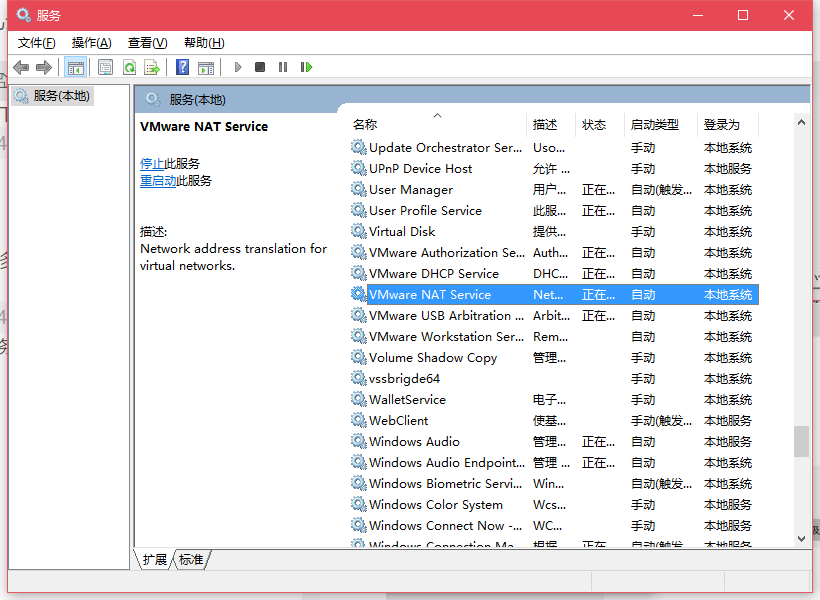Click the Back arrow in toolbar
This screenshot has width=820, height=600.
pyautogui.click(x=21, y=67)
